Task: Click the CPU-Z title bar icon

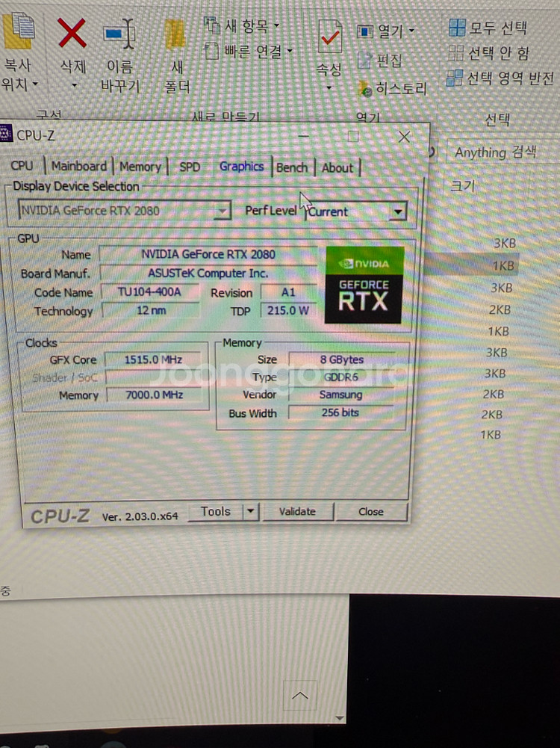Action: coord(6,134)
